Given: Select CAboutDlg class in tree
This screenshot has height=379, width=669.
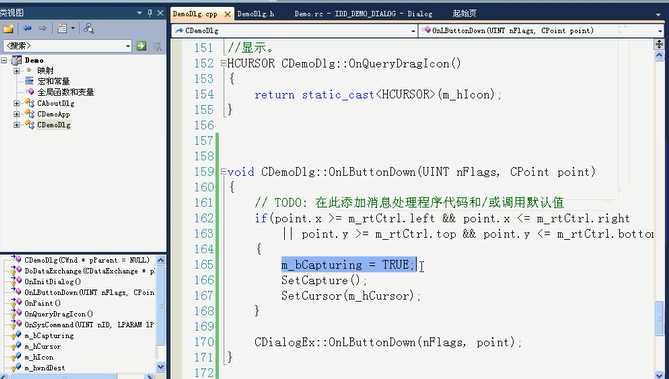Looking at the screenshot, I should pos(55,103).
